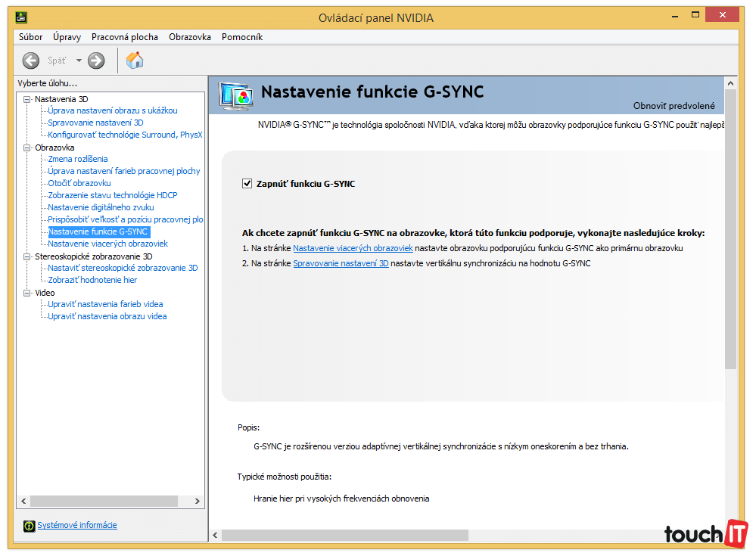Viewport: 756px width, 556px height.
Task: Open the Pomocník menu
Action: click(241, 37)
